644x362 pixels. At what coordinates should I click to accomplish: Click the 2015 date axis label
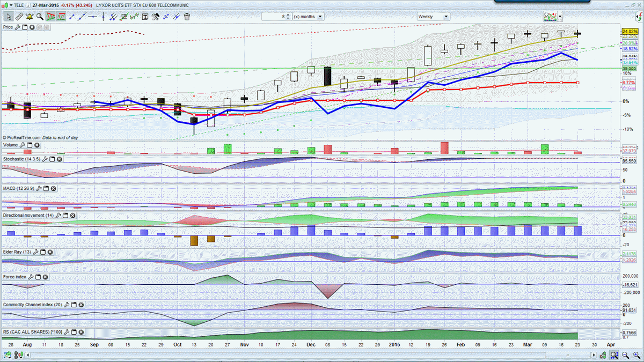394,345
